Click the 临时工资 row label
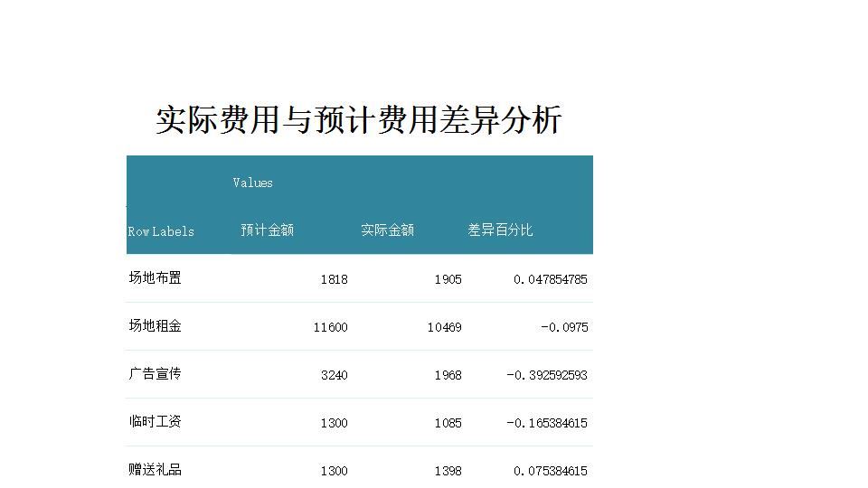Image resolution: width=868 pixels, height=488 pixels. (155, 422)
